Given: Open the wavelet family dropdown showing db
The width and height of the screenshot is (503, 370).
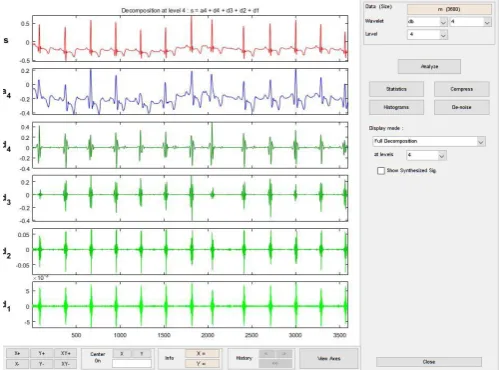Looking at the screenshot, I should click(427, 22).
